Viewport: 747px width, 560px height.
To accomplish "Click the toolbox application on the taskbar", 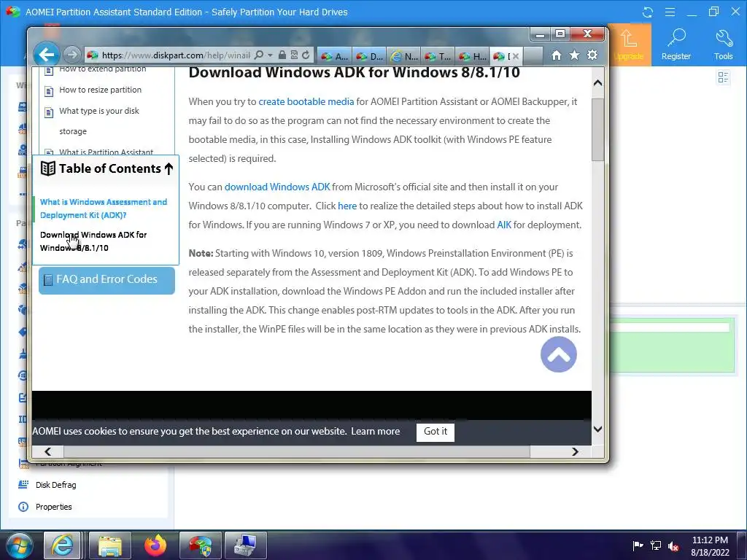I will tap(246, 545).
